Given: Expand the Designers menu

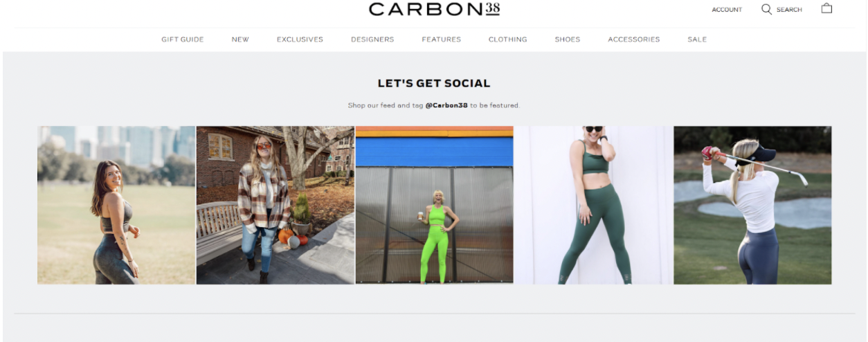Looking at the screenshot, I should coord(372,39).
